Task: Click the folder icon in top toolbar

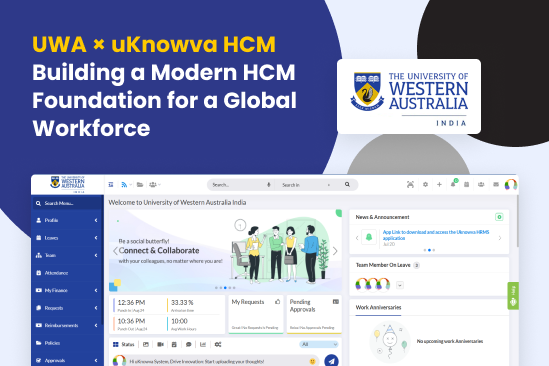Action: click(x=140, y=185)
